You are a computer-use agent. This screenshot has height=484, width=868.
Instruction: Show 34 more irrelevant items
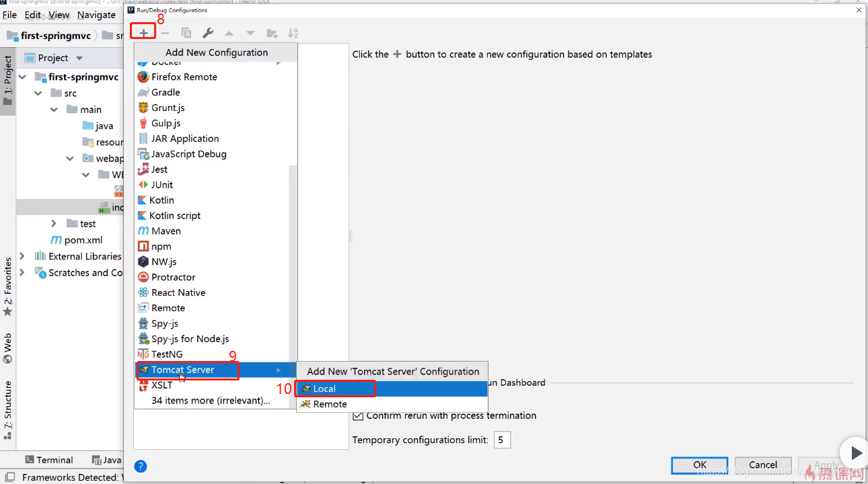point(212,401)
